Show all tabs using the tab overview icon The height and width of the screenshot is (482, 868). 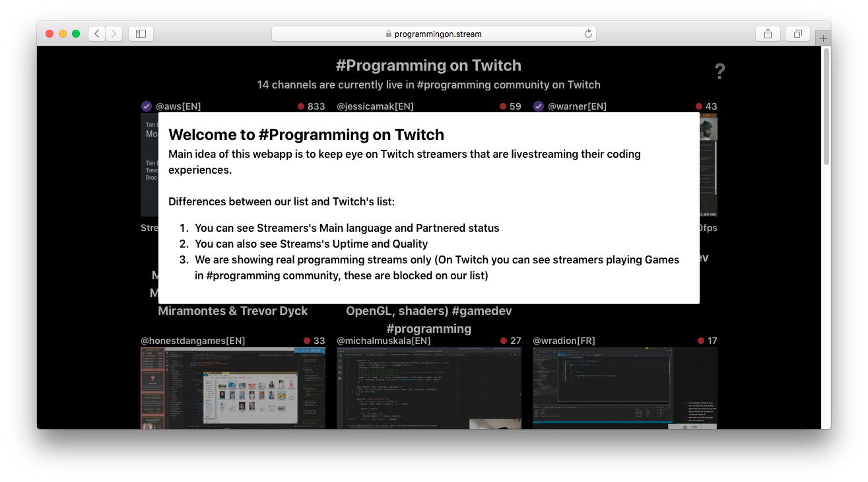pyautogui.click(x=797, y=33)
